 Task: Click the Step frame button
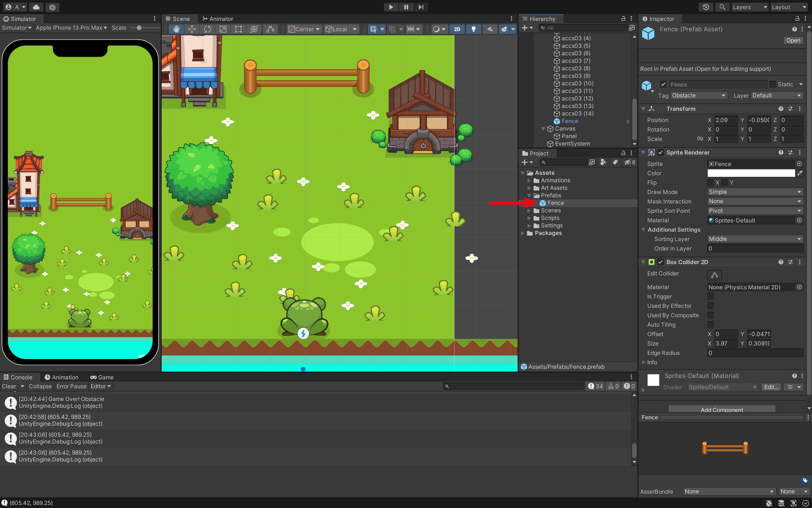pos(421,7)
